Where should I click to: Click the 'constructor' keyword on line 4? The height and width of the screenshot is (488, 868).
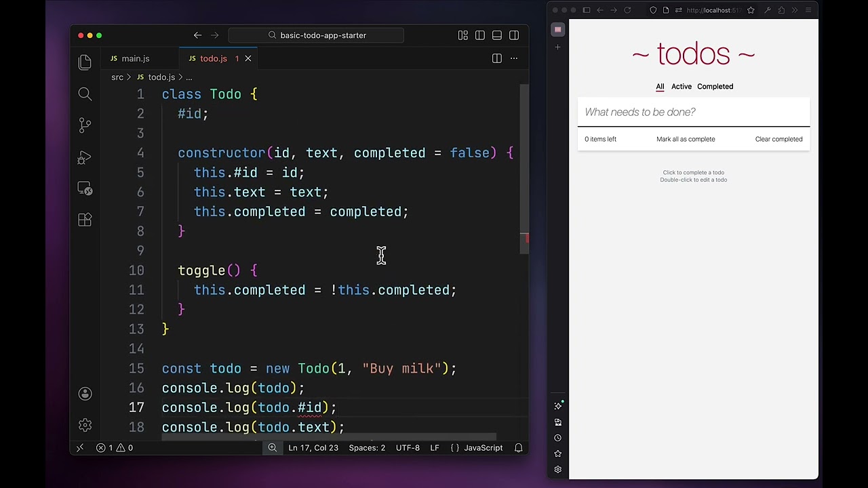point(222,153)
